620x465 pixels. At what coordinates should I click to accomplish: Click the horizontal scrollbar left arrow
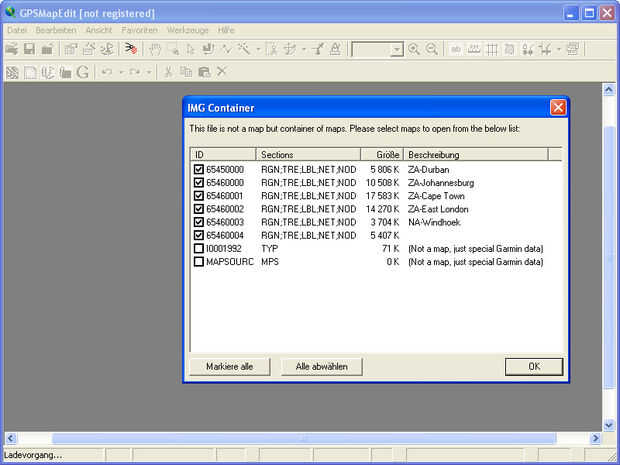pos(11,438)
